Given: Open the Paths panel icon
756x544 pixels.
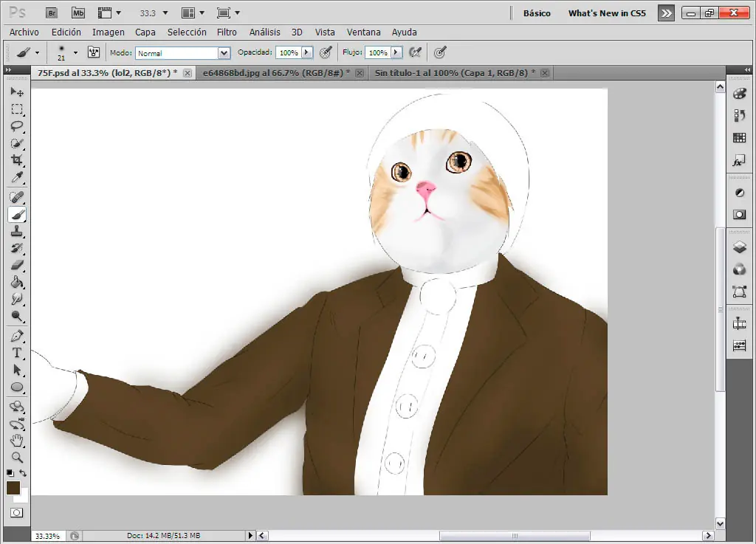Looking at the screenshot, I should (x=739, y=291).
